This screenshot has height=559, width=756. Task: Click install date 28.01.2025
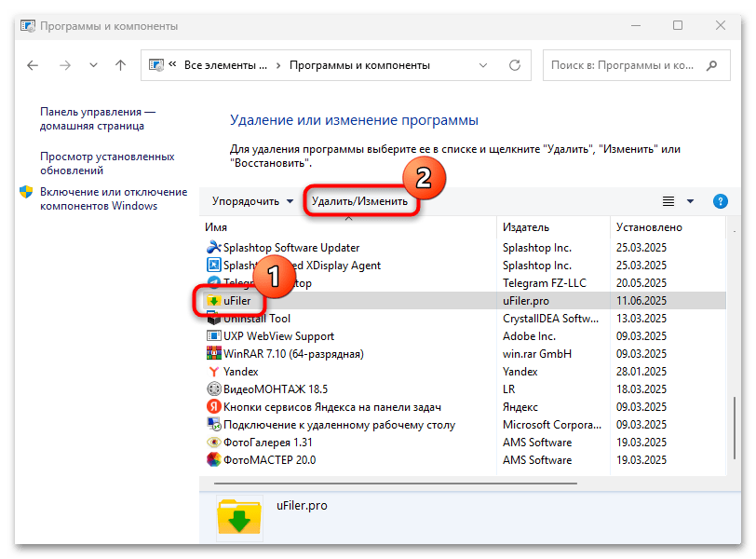[641, 372]
